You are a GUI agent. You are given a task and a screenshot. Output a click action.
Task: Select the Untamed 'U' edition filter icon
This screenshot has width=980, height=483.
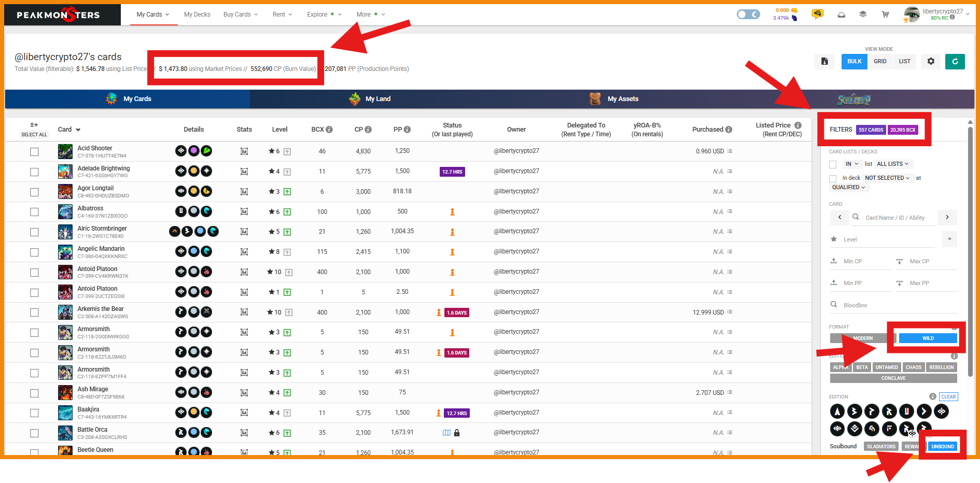click(x=906, y=411)
